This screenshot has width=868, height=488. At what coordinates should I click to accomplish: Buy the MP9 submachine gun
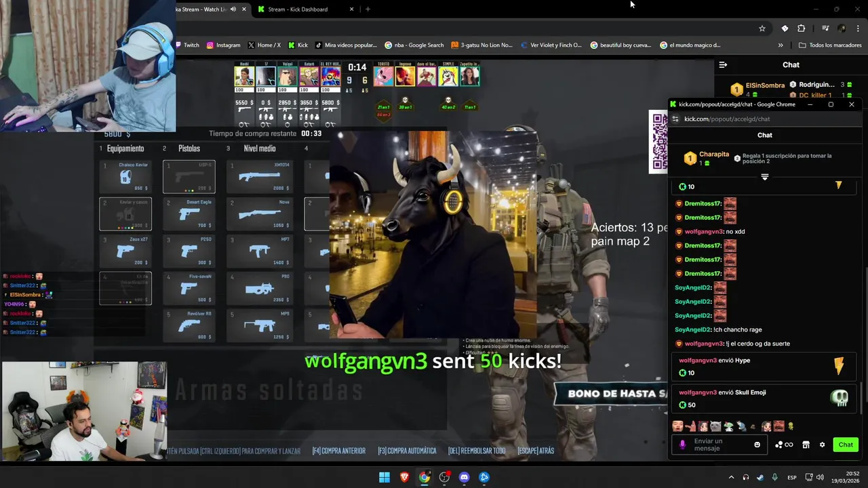260,325
